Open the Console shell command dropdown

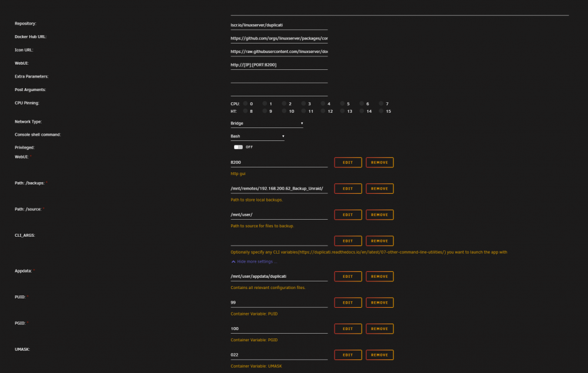coord(258,136)
